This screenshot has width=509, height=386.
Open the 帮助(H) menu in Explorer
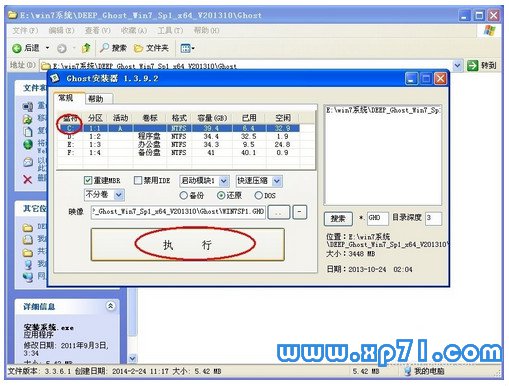pyautogui.click(x=206, y=31)
